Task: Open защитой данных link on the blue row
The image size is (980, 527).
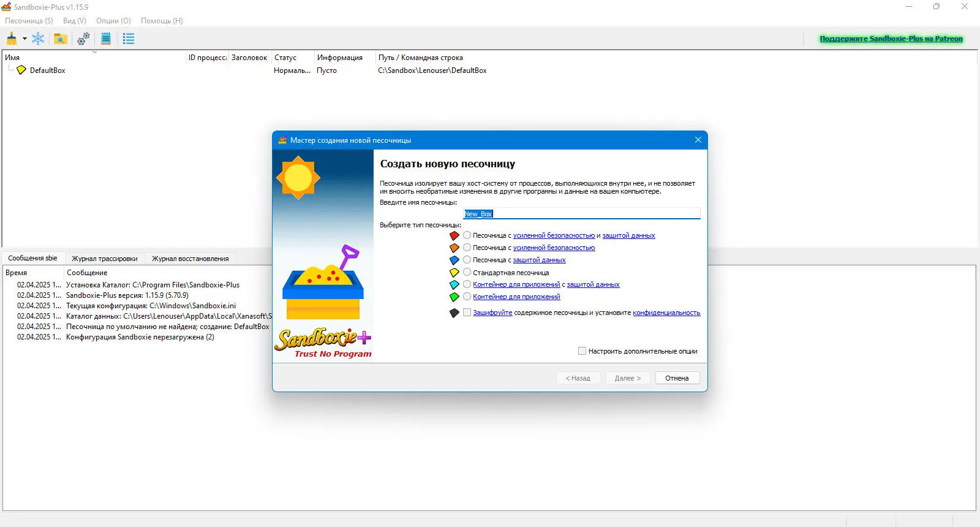Action: (539, 260)
